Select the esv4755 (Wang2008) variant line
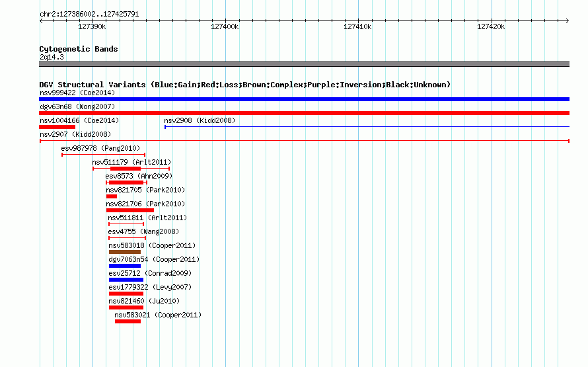Screen dimensions: 588x367 127,238
